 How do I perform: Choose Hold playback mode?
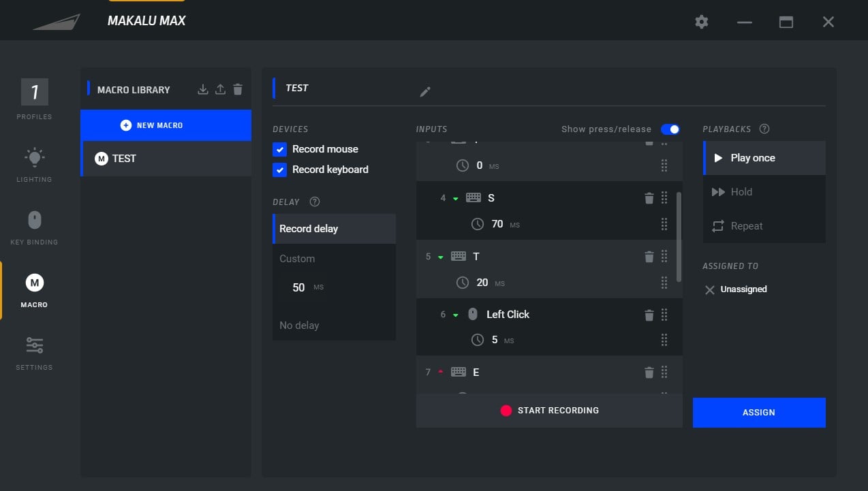(764, 192)
